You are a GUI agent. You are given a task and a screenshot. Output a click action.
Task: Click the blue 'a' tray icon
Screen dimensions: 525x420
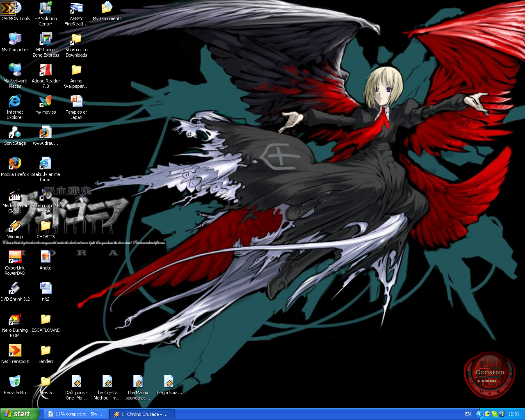click(x=502, y=414)
